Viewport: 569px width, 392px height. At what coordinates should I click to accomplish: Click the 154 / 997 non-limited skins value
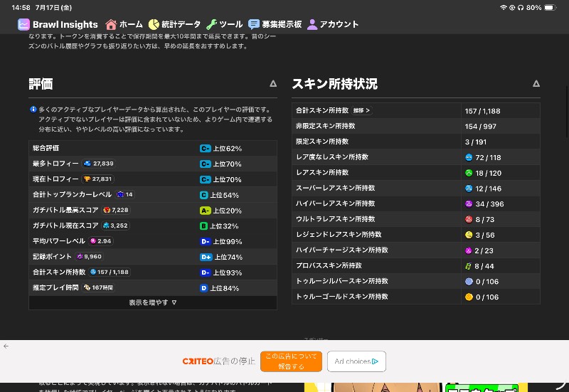481,127
